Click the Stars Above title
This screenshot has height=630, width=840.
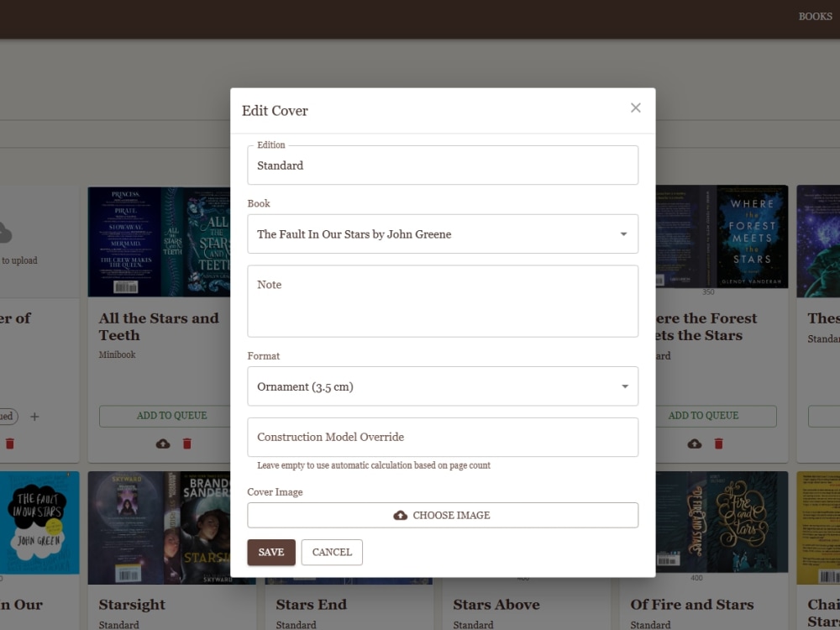click(x=496, y=604)
